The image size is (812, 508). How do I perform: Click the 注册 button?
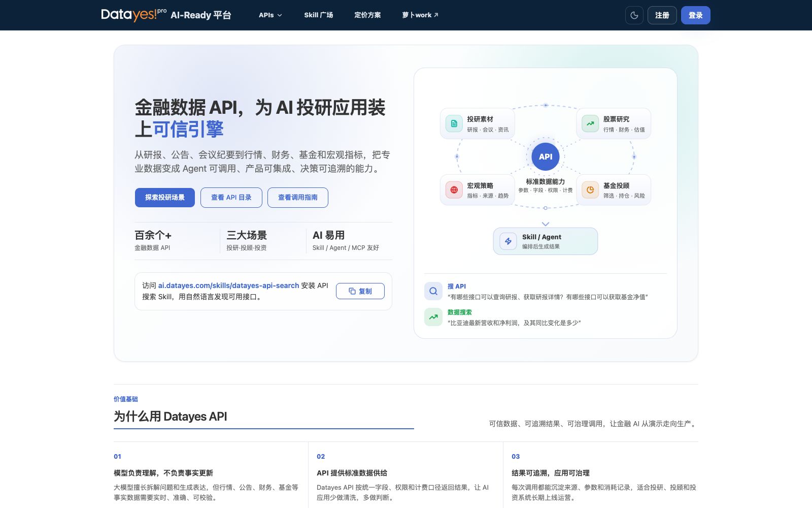662,15
